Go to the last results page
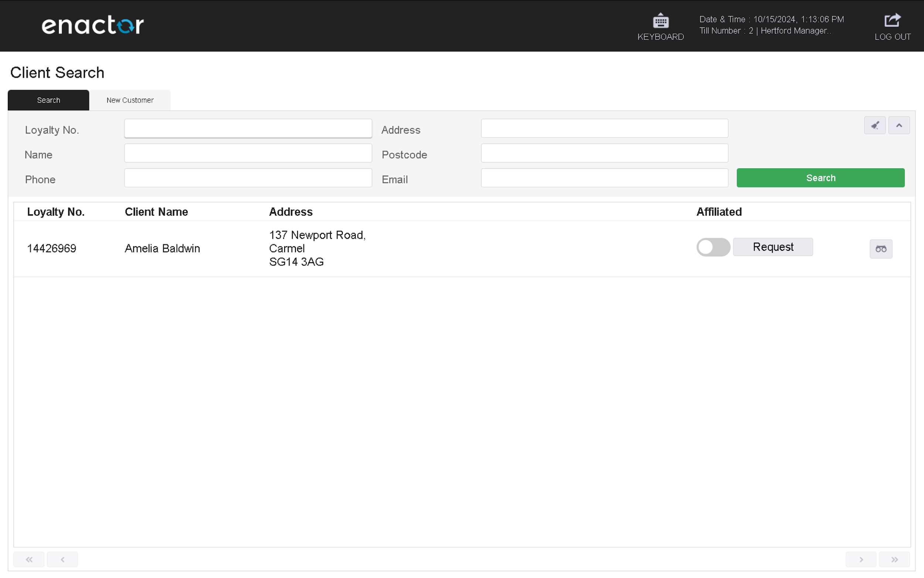The image size is (924, 578). click(894, 559)
